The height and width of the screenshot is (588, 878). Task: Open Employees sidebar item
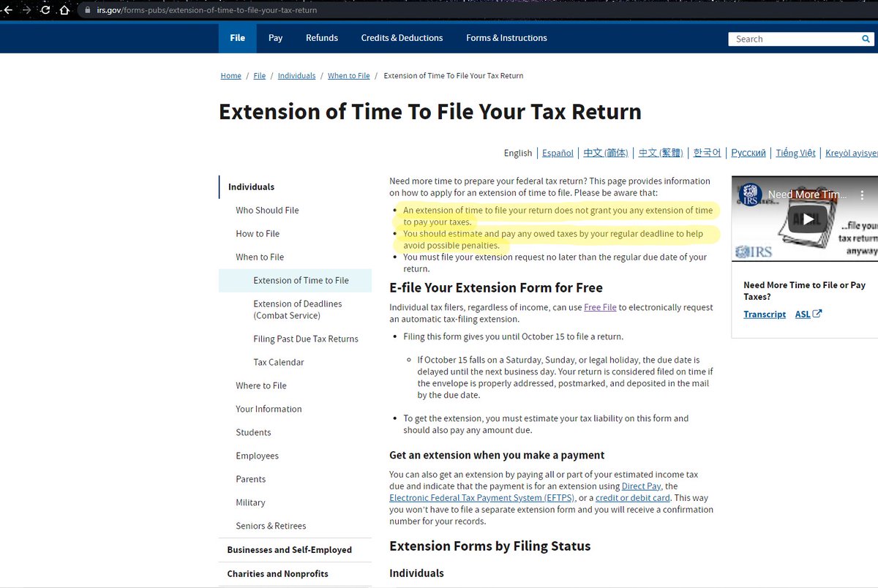[x=257, y=456]
